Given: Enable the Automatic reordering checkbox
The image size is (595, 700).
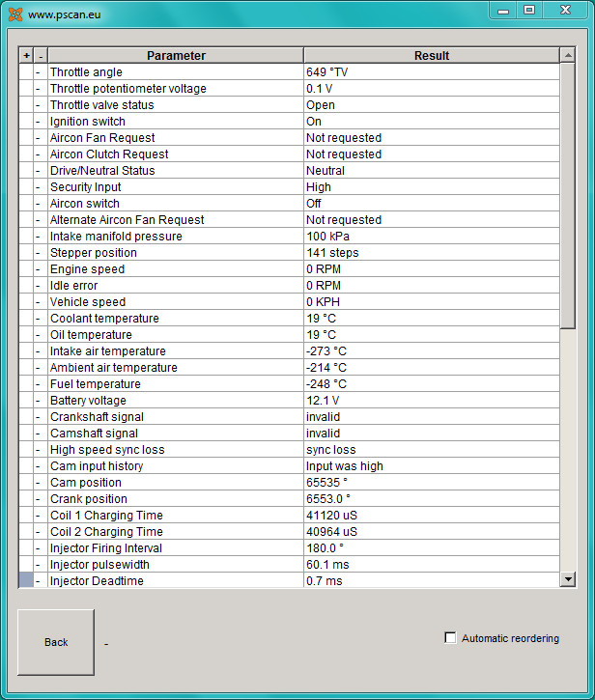Looking at the screenshot, I should tap(450, 638).
